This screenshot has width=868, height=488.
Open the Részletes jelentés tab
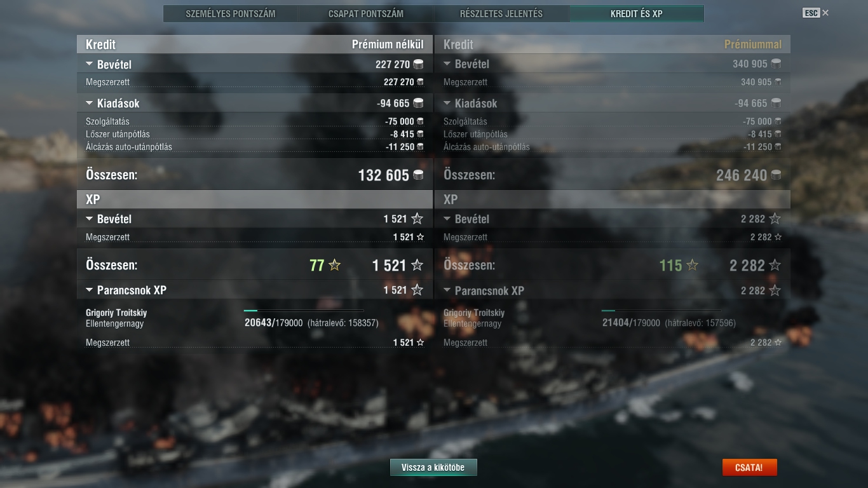point(501,13)
